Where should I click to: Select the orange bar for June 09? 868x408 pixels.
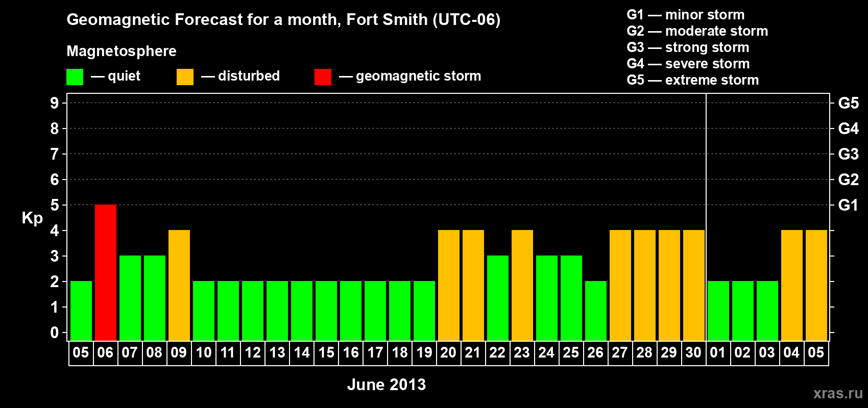point(179,285)
